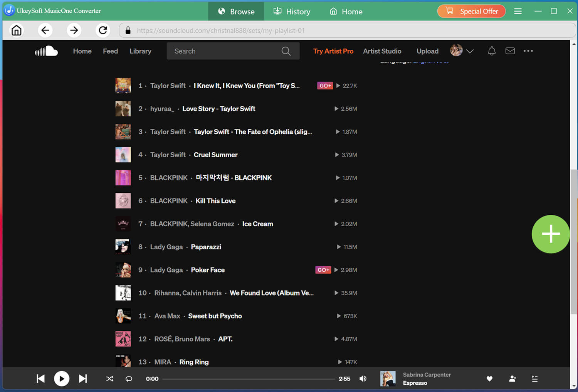The width and height of the screenshot is (578, 392).
Task: Switch to the Home tab in title bar
Action: 346,12
